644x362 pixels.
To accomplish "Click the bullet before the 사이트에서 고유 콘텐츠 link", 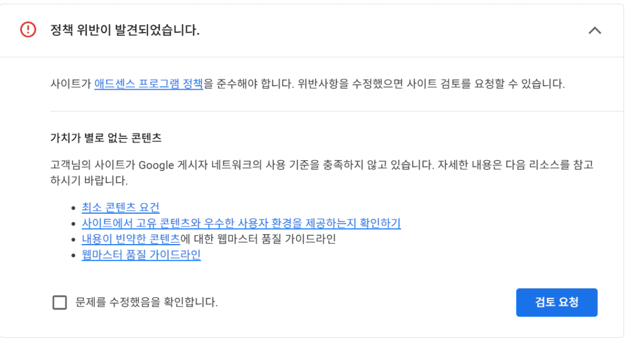I will coord(73,224).
